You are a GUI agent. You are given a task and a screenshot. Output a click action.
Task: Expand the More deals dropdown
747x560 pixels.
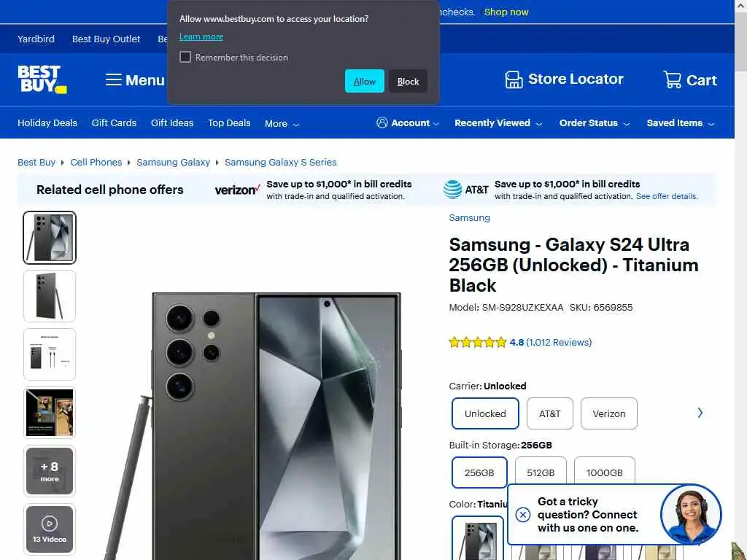282,123
